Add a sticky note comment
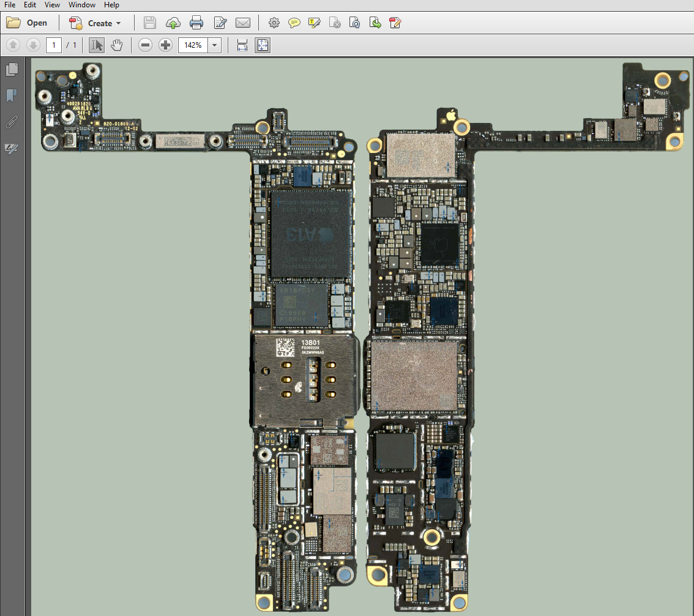The height and width of the screenshot is (616, 694). [x=294, y=23]
